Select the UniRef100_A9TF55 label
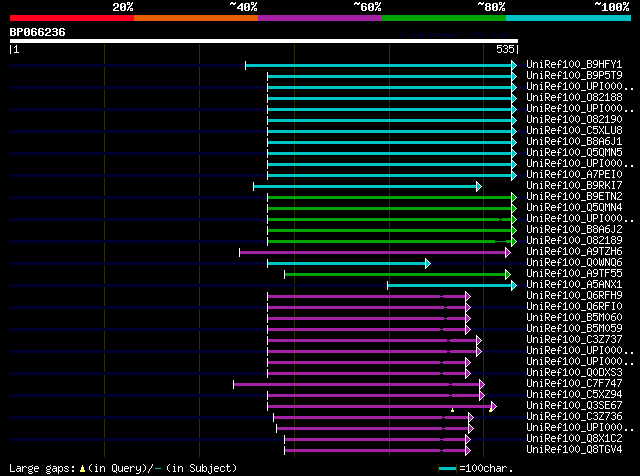The width and height of the screenshot is (640, 476). pyautogui.click(x=574, y=274)
